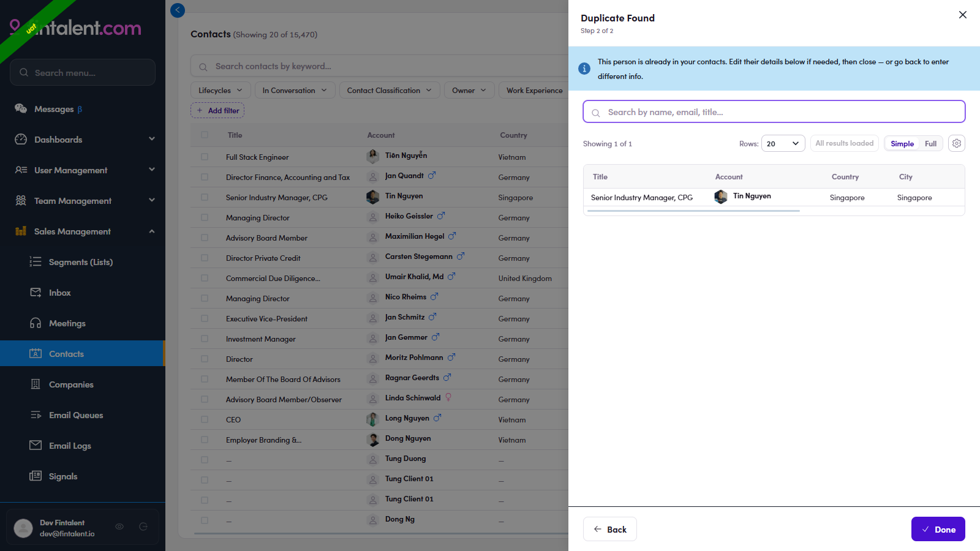Click the Email Queues icon
980x551 pixels.
[x=36, y=414]
